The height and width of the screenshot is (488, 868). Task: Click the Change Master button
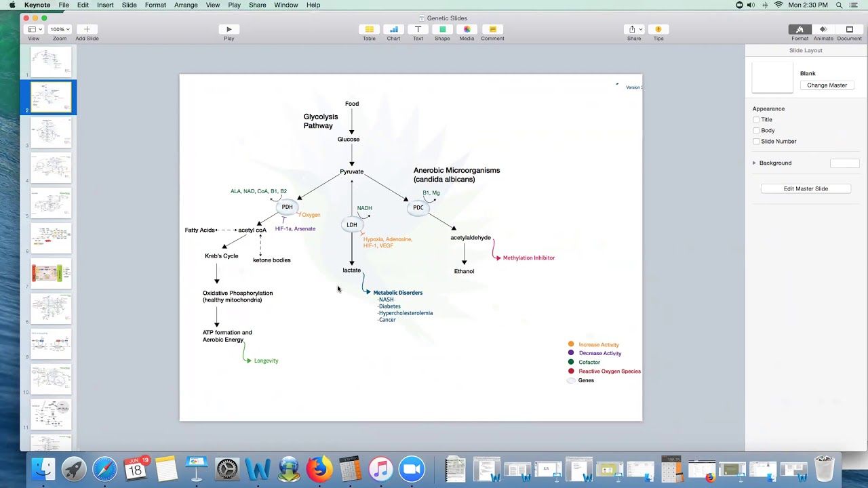(827, 85)
